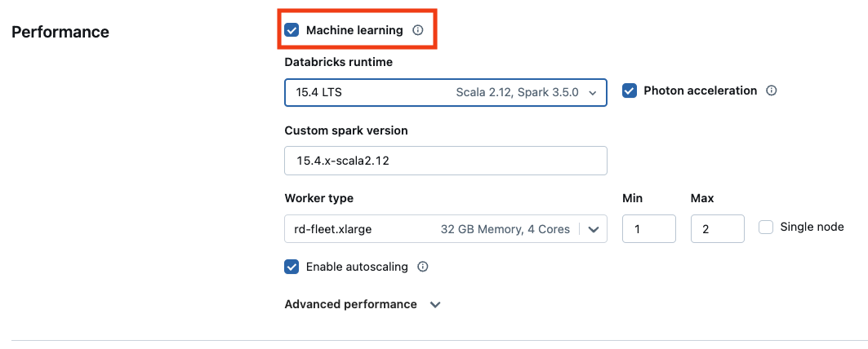Expand the Advanced performance section label

[350, 304]
